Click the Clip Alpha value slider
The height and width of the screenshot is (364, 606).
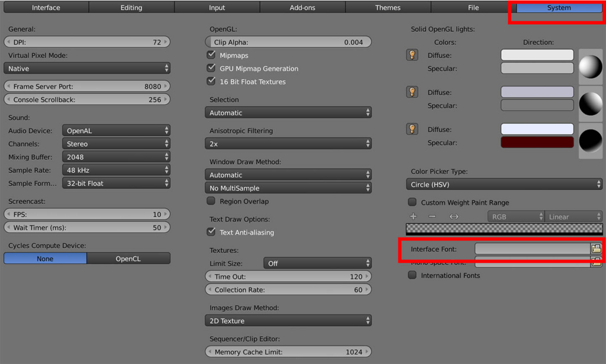click(288, 42)
